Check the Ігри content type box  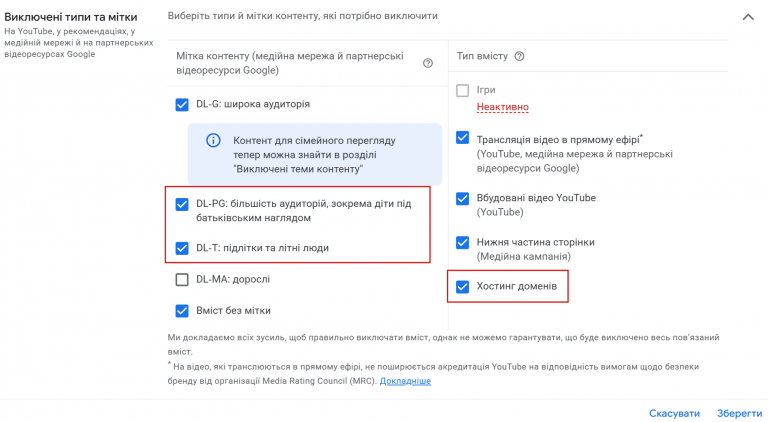pos(462,91)
